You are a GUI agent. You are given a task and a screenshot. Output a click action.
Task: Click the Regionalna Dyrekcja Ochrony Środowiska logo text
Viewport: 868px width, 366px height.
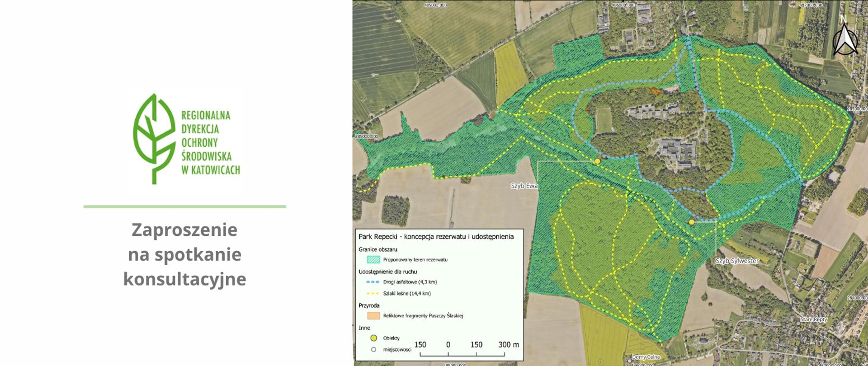(x=210, y=142)
